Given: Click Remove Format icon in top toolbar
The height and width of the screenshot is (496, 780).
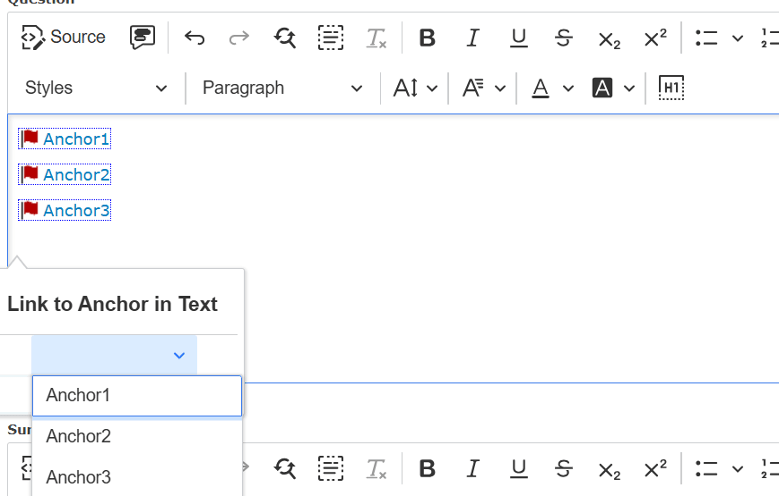Looking at the screenshot, I should click(376, 38).
